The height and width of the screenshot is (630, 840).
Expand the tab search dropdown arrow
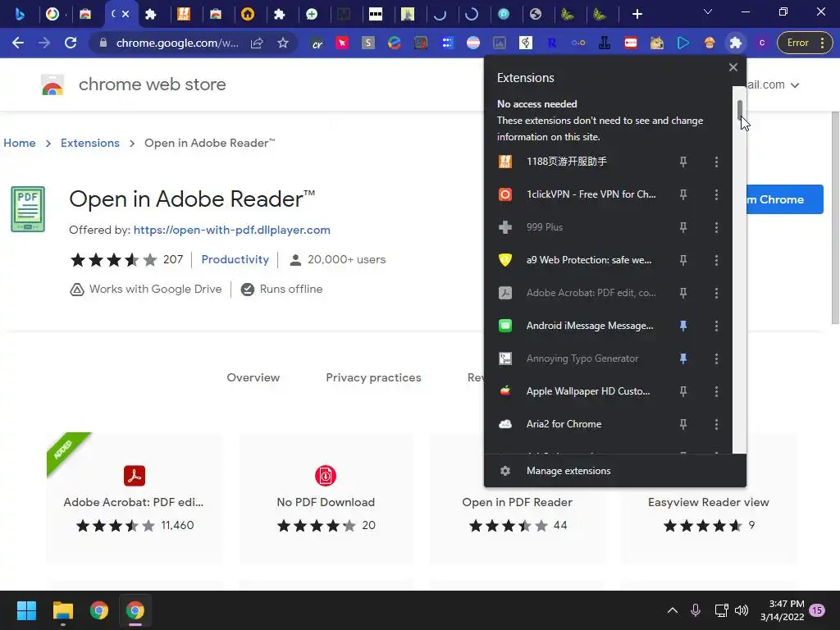pyautogui.click(x=708, y=11)
